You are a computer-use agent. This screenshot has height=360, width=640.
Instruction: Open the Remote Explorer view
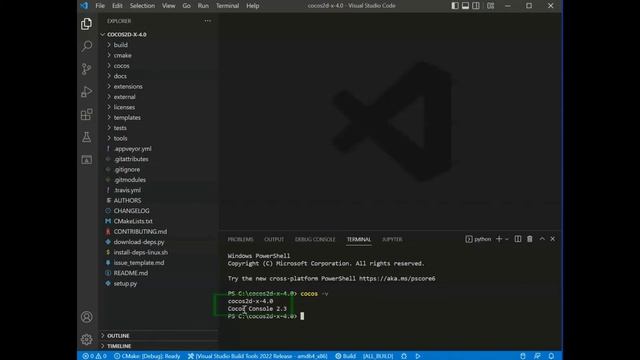click(x=86, y=160)
